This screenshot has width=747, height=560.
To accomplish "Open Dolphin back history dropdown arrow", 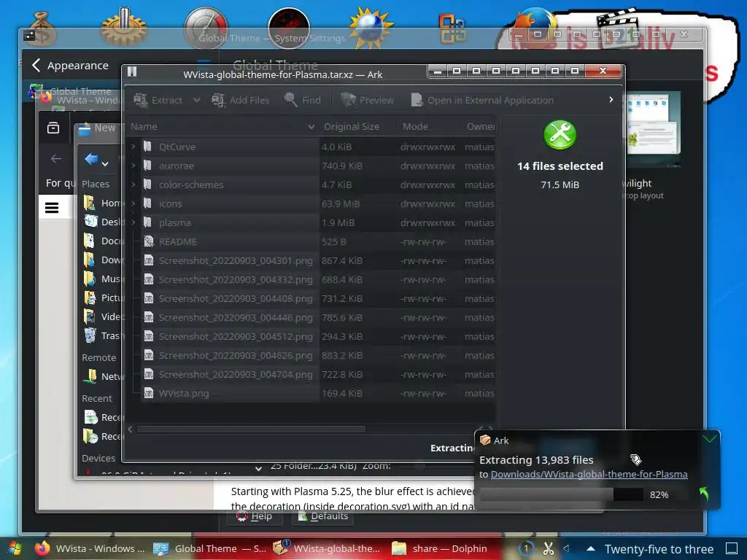I will tap(105, 164).
